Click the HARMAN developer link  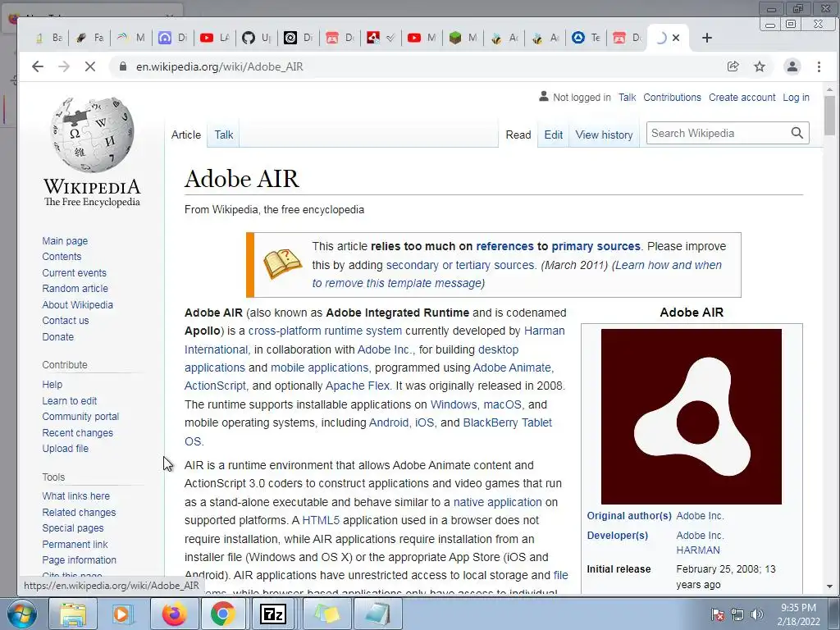pos(698,550)
